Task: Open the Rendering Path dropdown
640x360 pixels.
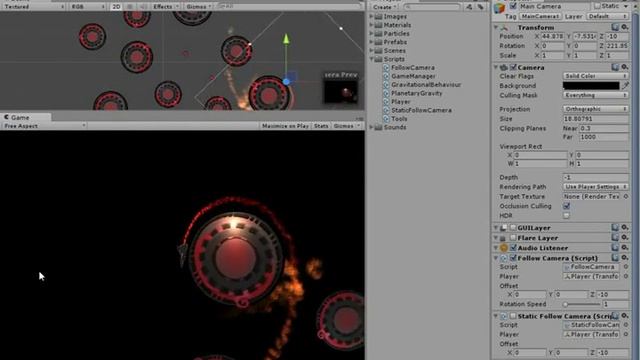Action: click(x=596, y=187)
